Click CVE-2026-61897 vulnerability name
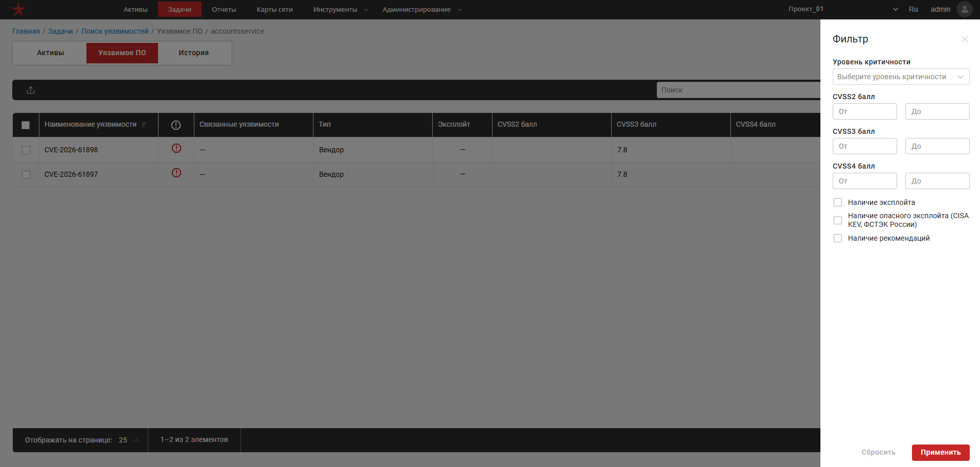 pyautogui.click(x=71, y=174)
